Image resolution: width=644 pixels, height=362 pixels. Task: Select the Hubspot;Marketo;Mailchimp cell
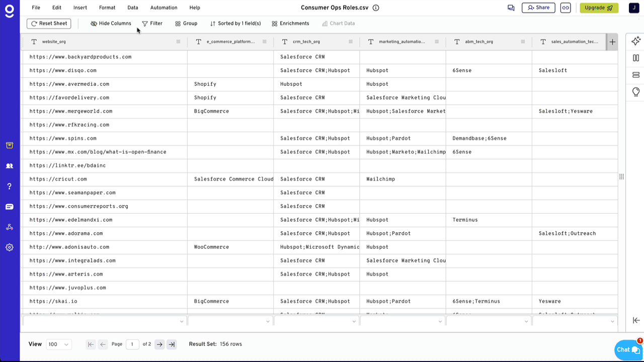click(403, 152)
